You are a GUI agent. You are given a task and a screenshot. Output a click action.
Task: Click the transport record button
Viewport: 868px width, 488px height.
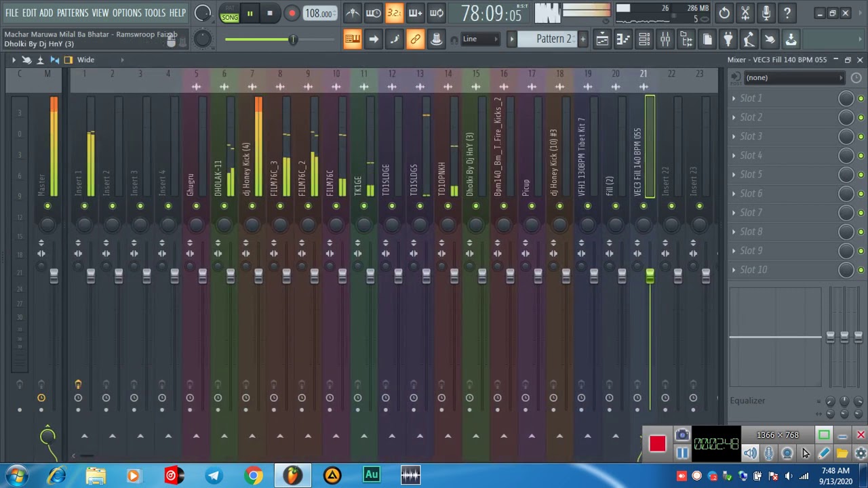tap(292, 14)
